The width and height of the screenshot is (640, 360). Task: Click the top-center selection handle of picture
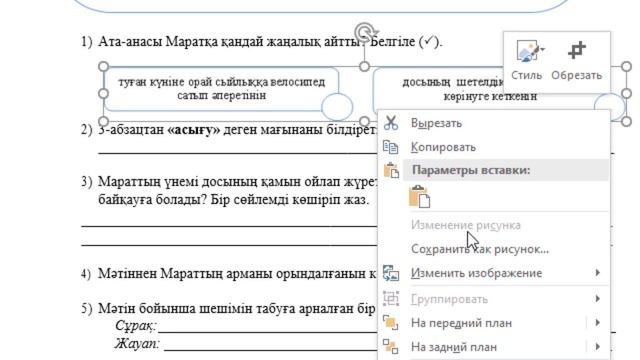[364, 66]
